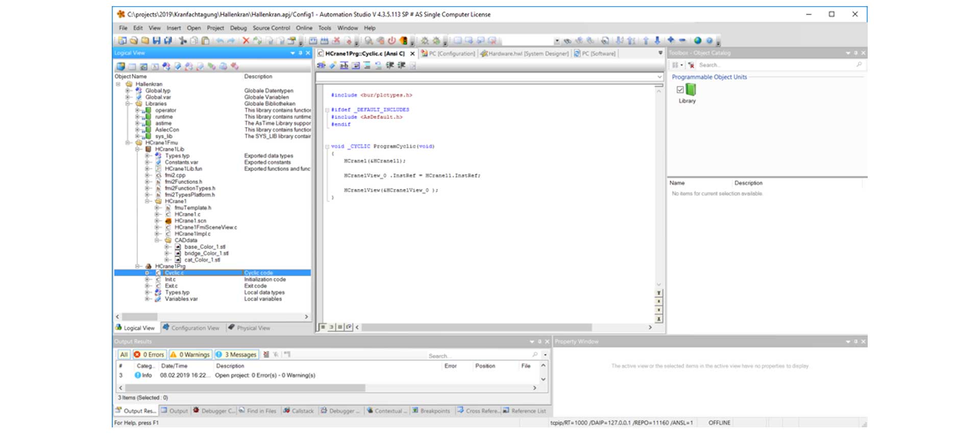The width and height of the screenshot is (980, 434).
Task: Click the Paste clipboard toolbar icon
Action: (x=205, y=40)
